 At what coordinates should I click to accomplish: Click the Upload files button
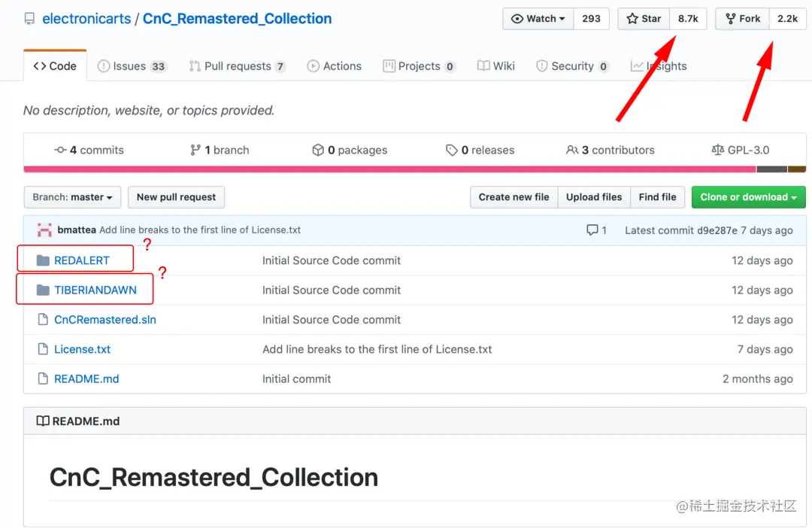point(594,197)
